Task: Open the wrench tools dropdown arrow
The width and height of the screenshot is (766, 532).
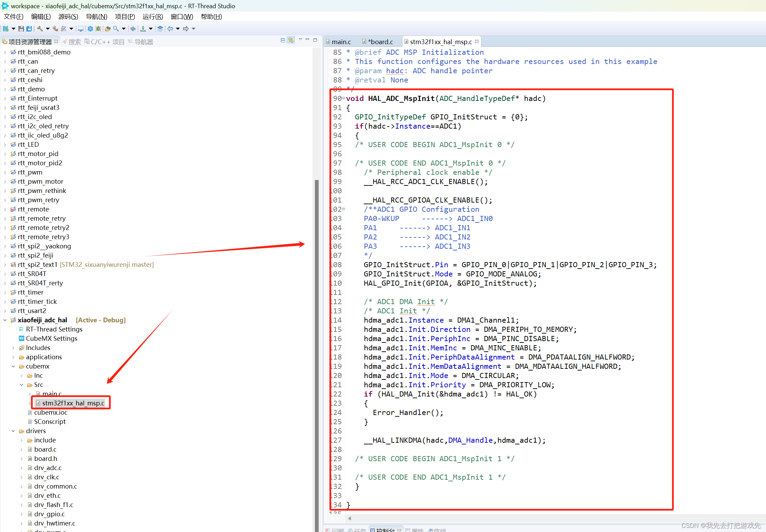Action: pyautogui.click(x=71, y=29)
